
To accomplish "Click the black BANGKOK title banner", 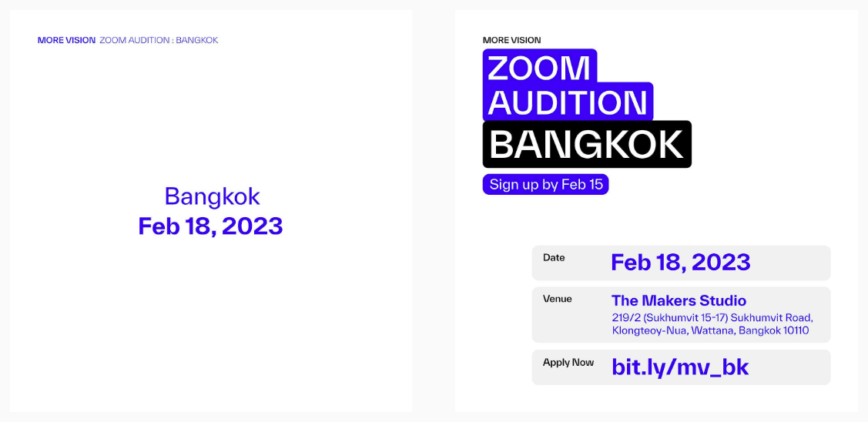I will (587, 144).
